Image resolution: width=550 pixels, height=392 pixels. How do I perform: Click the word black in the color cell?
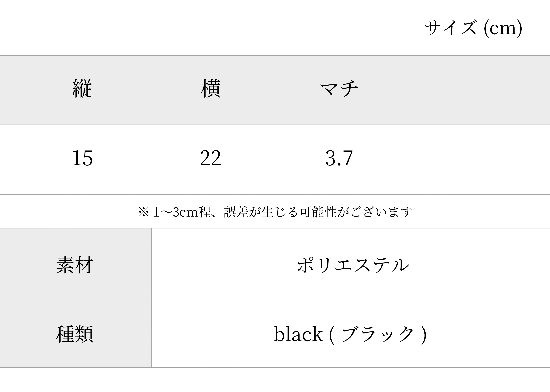tap(298, 334)
